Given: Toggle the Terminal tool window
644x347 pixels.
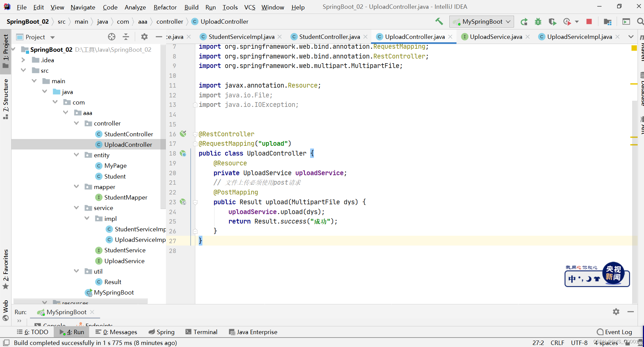Looking at the screenshot, I should tap(201, 332).
